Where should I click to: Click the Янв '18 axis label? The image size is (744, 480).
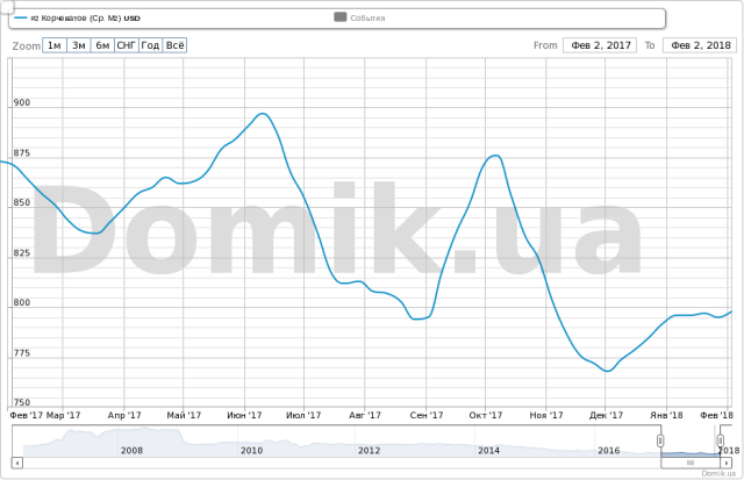(x=666, y=415)
